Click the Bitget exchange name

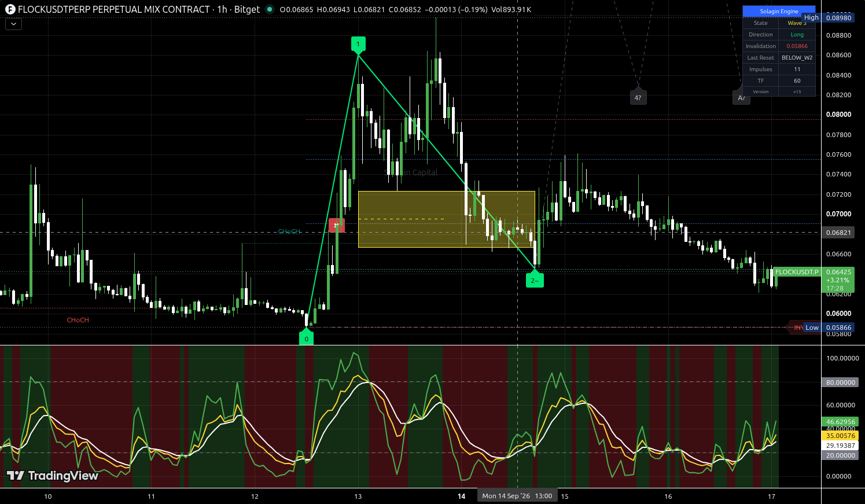(247, 9)
